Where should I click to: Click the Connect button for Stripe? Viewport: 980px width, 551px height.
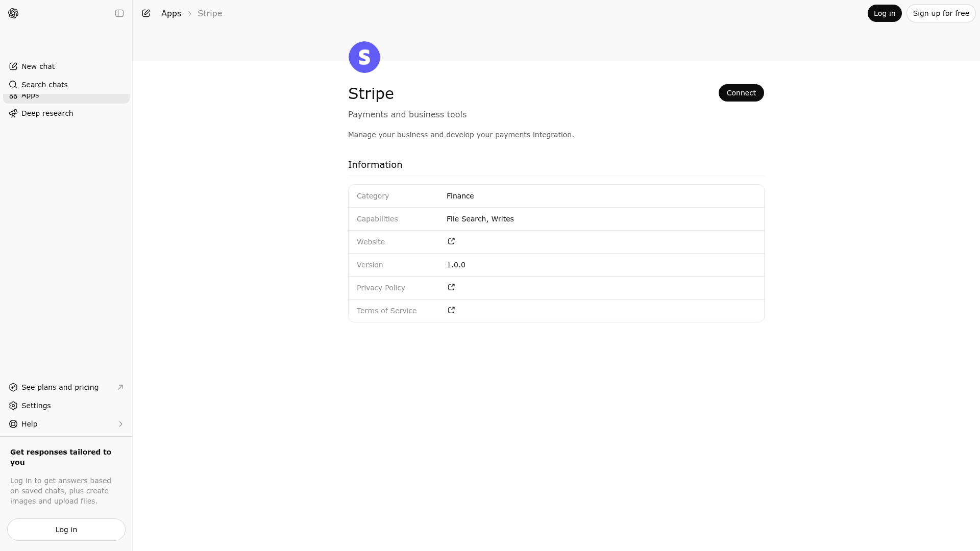[741, 92]
